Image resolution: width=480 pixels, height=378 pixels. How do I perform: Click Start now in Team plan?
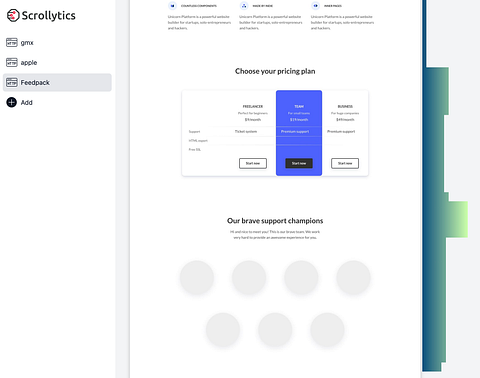coord(299,163)
